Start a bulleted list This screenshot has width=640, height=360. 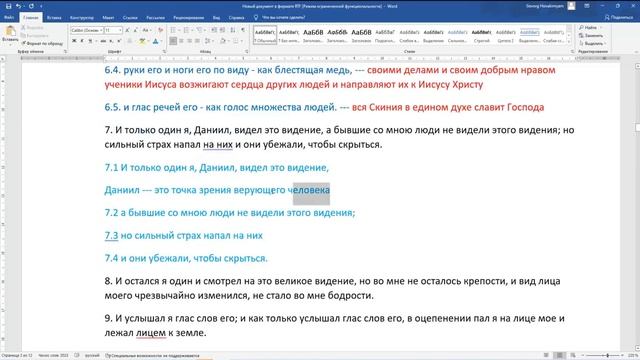[173, 30]
